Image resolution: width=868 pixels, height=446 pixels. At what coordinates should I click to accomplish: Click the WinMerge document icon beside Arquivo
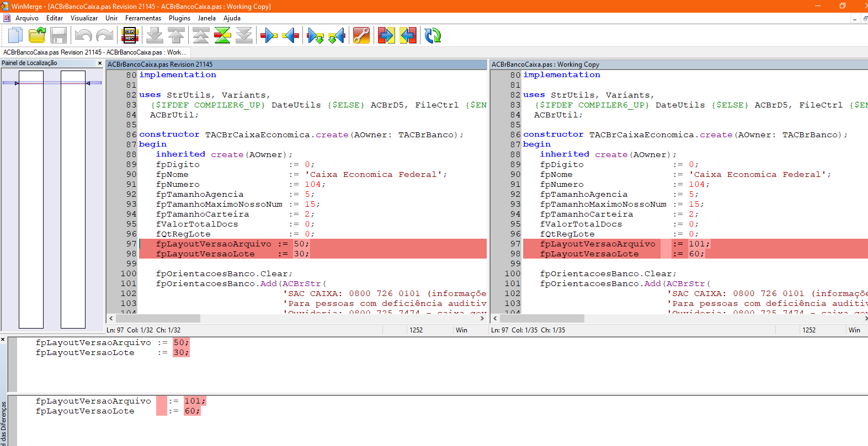click(x=7, y=18)
